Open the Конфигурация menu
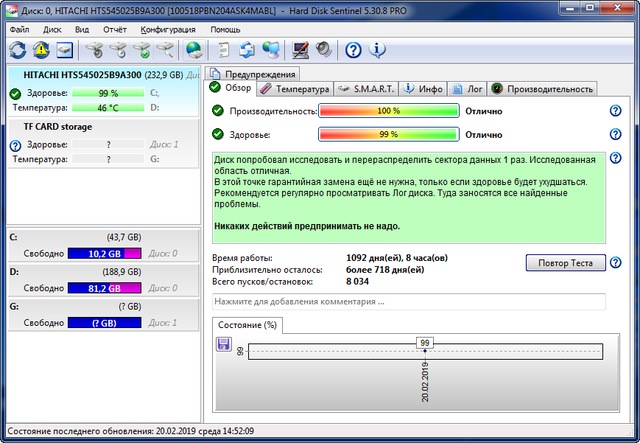This screenshot has height=443, width=640. click(168, 29)
